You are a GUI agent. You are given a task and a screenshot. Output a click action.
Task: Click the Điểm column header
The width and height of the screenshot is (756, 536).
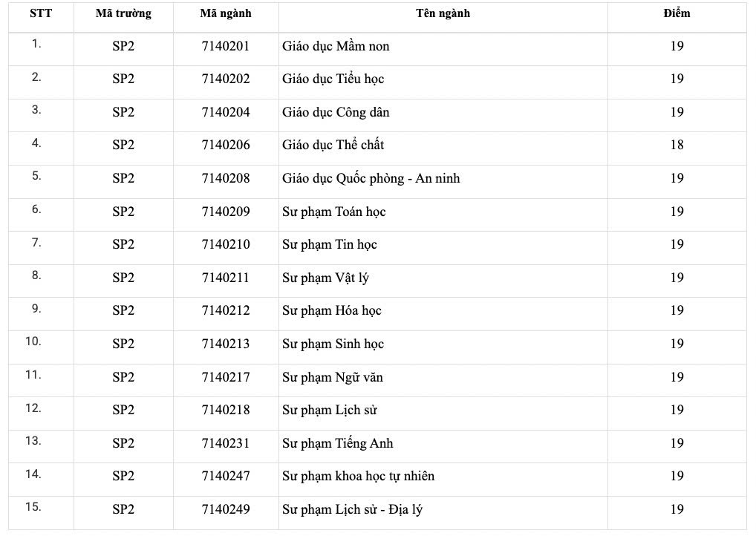click(677, 13)
